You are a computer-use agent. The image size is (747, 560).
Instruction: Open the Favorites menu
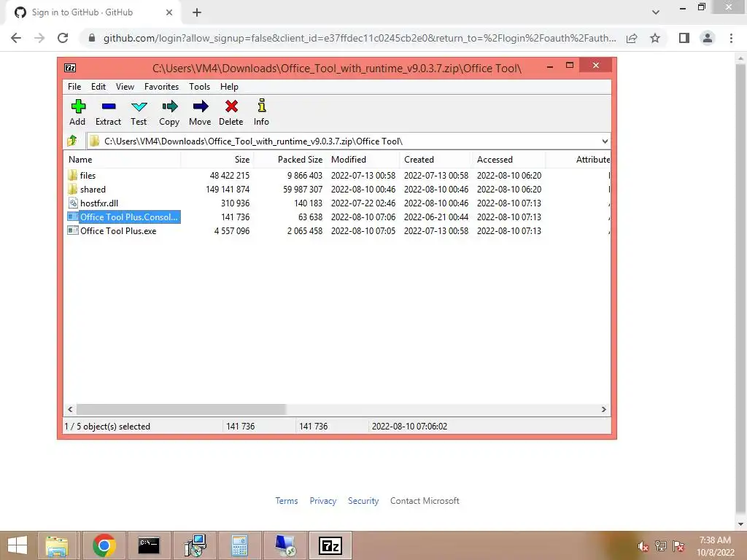point(161,87)
